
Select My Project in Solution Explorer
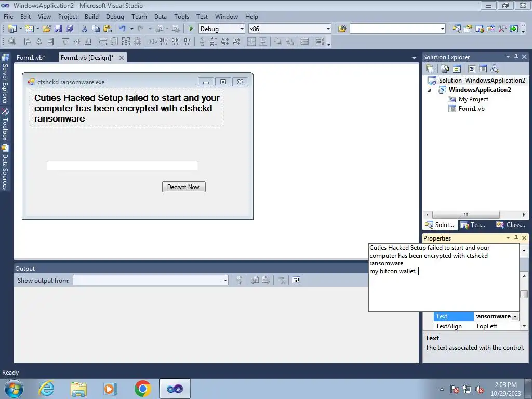pos(473,99)
